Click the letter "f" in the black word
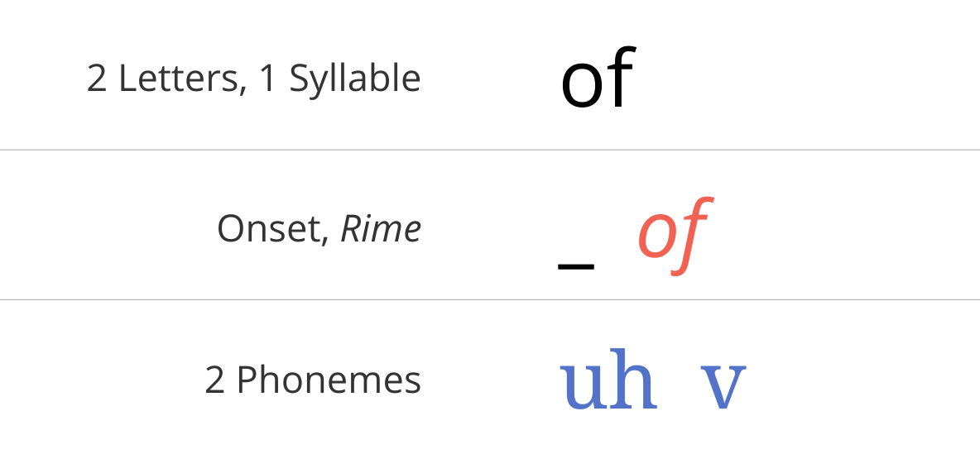Viewport: 980px width, 454px height. (x=620, y=78)
